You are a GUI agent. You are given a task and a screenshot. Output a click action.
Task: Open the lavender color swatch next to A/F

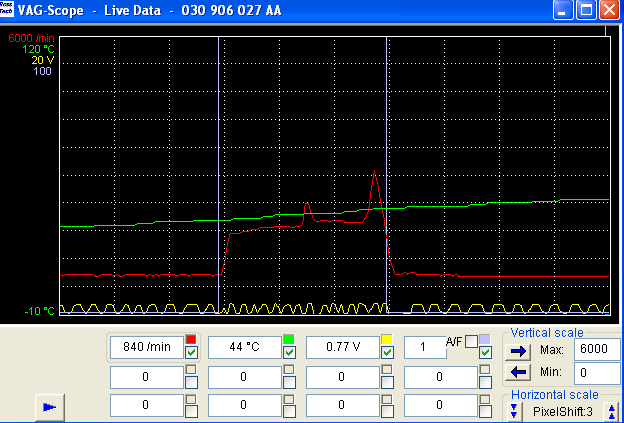(485, 339)
